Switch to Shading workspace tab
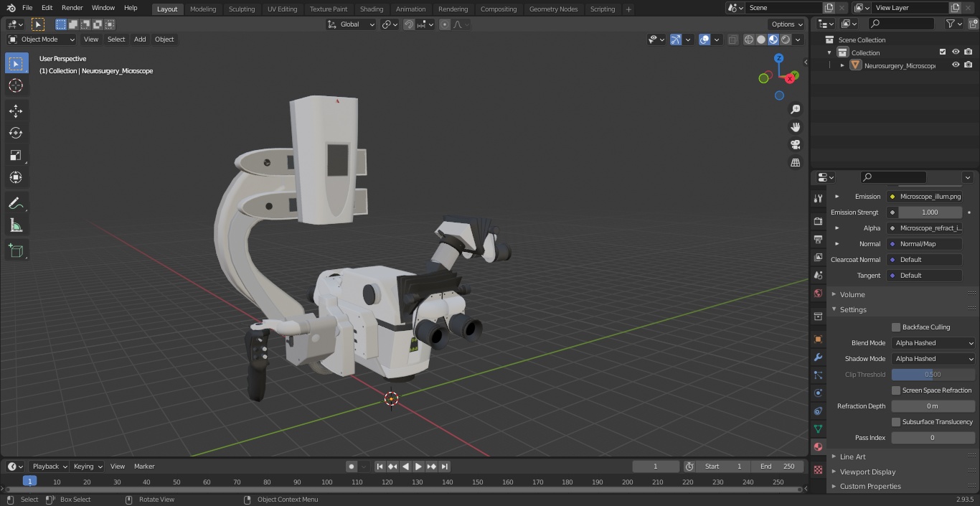Screen dimensions: 980x506 [x=372, y=9]
